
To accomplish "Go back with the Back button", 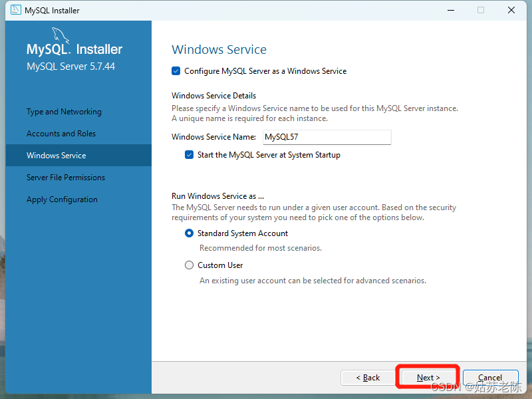I will point(368,377).
